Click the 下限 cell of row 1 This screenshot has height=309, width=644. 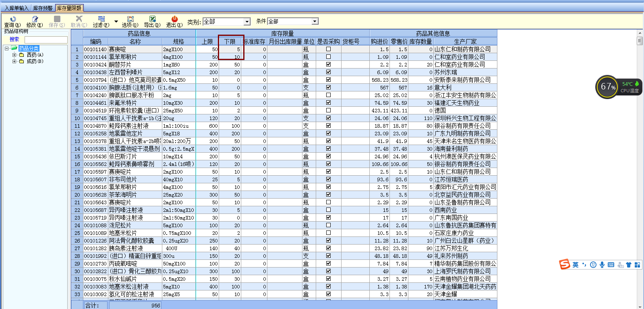click(230, 49)
